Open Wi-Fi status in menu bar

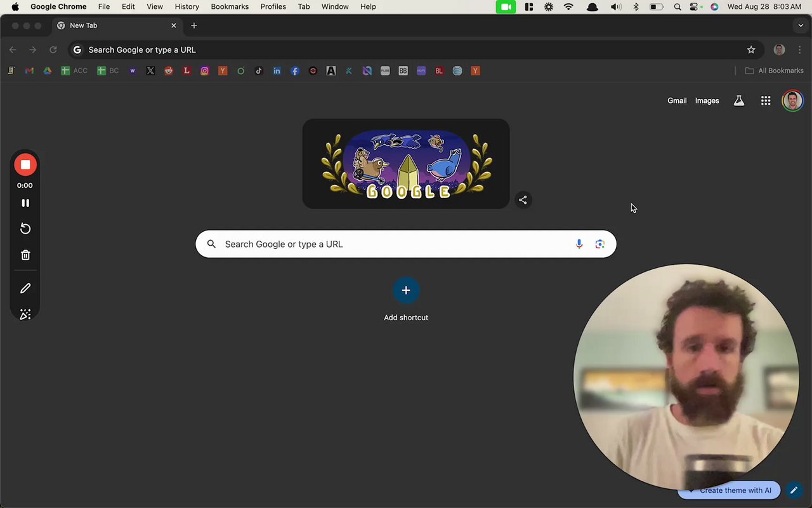[568, 6]
